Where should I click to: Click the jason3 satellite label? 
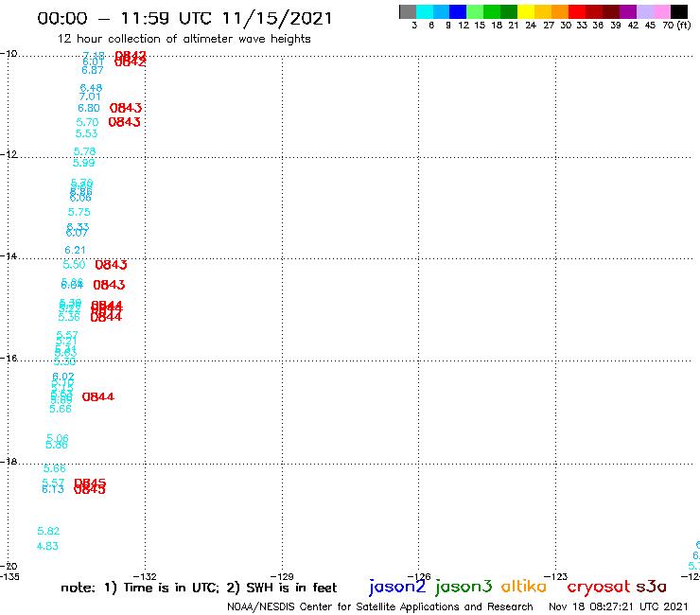click(464, 587)
